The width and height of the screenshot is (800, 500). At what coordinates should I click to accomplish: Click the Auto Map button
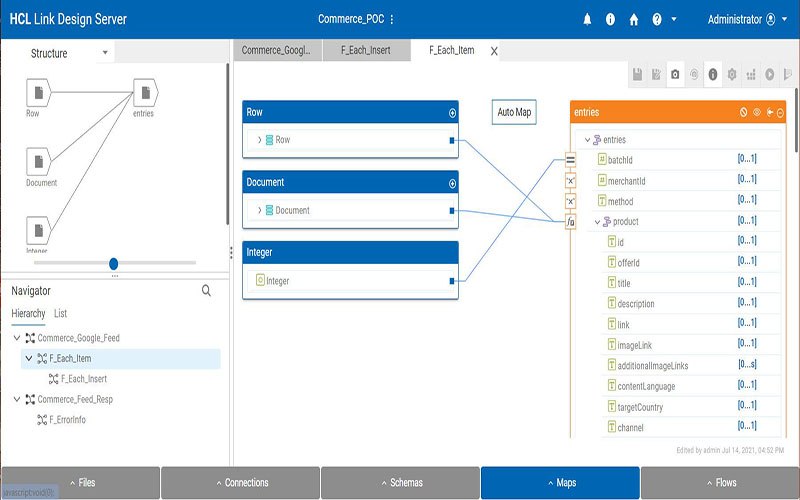[x=514, y=112]
